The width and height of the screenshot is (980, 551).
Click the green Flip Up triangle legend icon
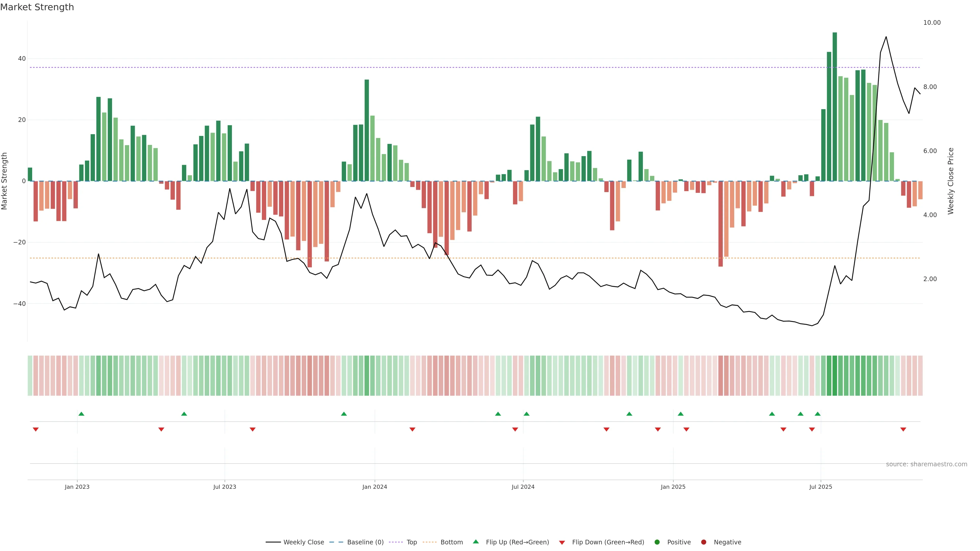pyautogui.click(x=475, y=542)
